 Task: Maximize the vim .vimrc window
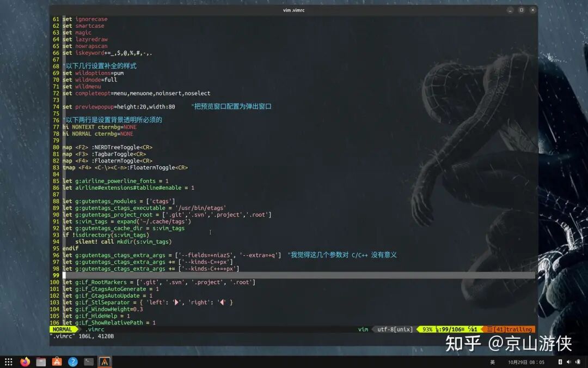point(521,10)
